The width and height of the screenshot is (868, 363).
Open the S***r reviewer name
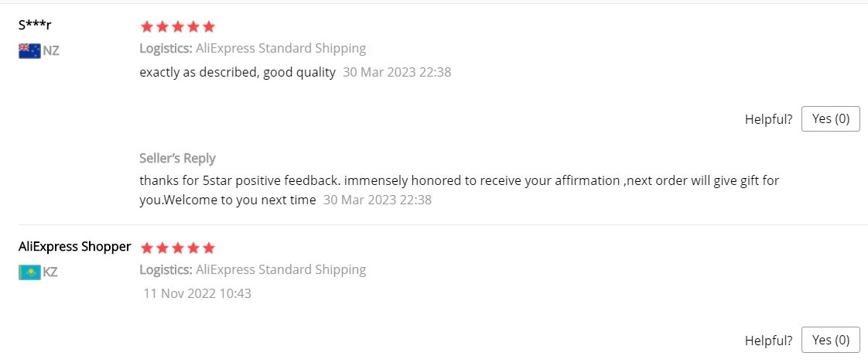pyautogui.click(x=35, y=26)
